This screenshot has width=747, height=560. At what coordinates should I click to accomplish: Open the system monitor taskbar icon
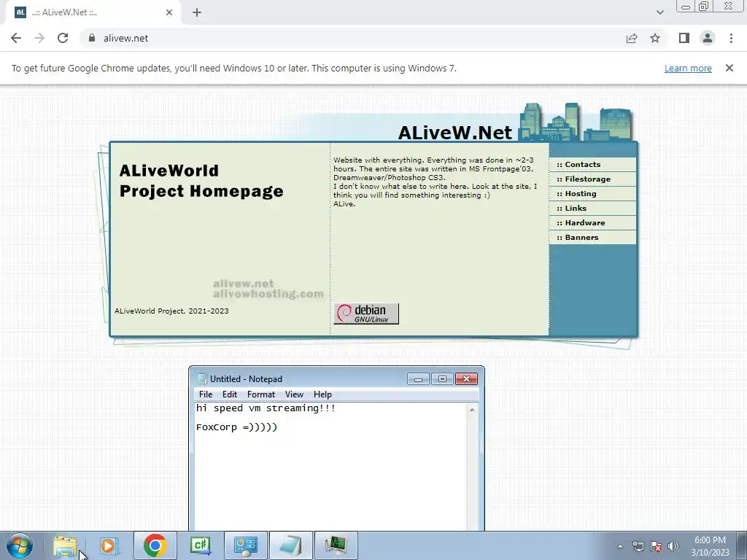[336, 545]
